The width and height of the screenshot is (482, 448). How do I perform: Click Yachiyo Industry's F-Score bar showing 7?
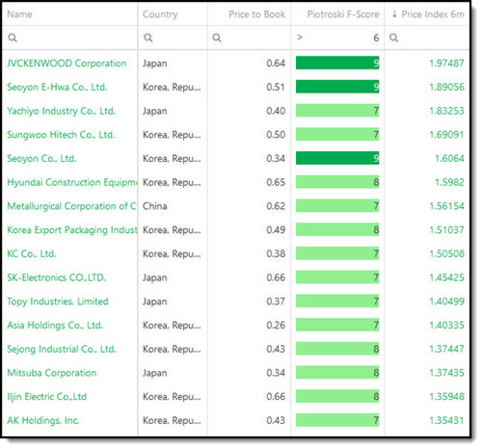click(x=337, y=111)
